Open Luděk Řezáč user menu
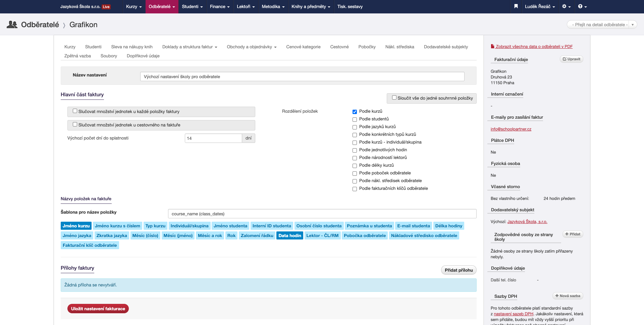Screen dimensions: 644x325 point(540,6)
